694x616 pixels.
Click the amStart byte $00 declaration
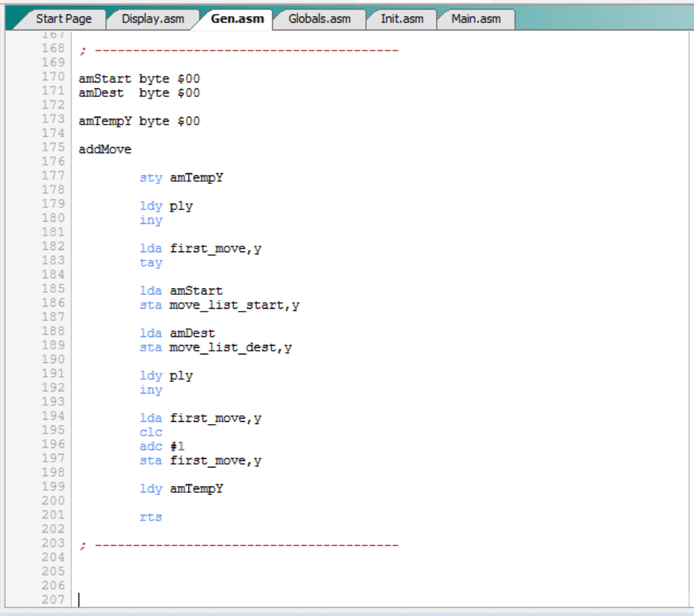point(139,79)
